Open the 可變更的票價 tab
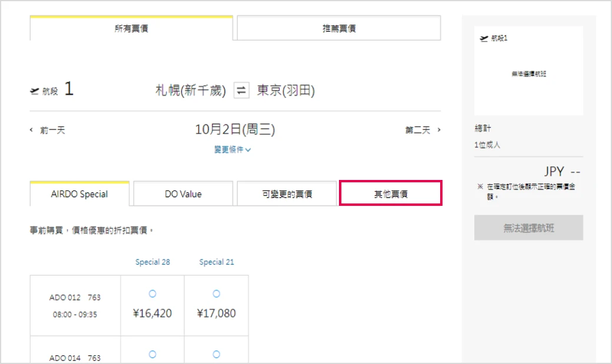Viewport: 612px width, 364px height. click(x=287, y=193)
